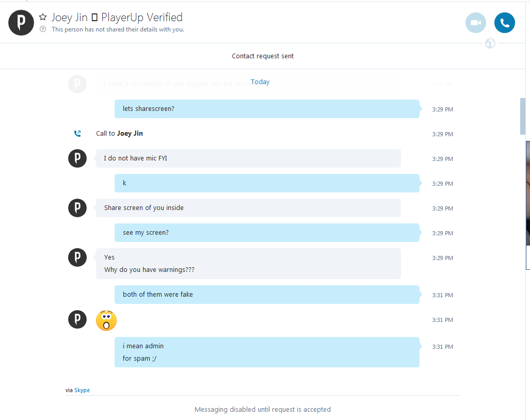
Task: Click avatar beside 'Share screen of you inside'
Action: tap(77, 208)
